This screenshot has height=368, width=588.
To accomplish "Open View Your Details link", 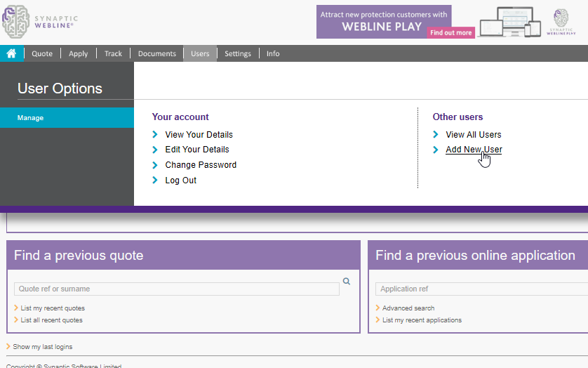I will (199, 134).
